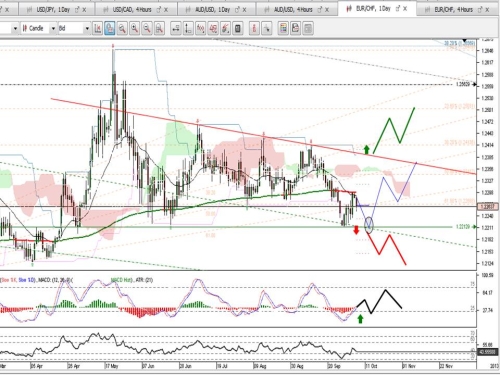The width and height of the screenshot is (500, 375).
Task: Click the red info 'i' toolbar icon
Action: point(254,29)
